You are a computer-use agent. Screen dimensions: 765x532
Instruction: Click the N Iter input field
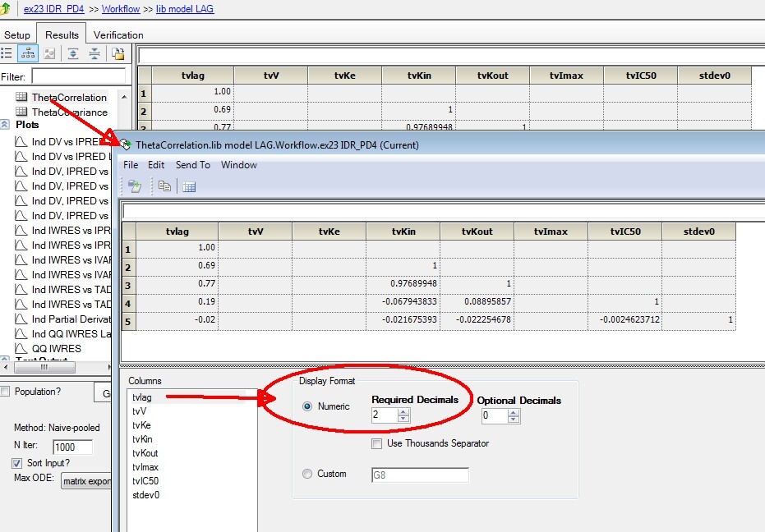click(72, 447)
